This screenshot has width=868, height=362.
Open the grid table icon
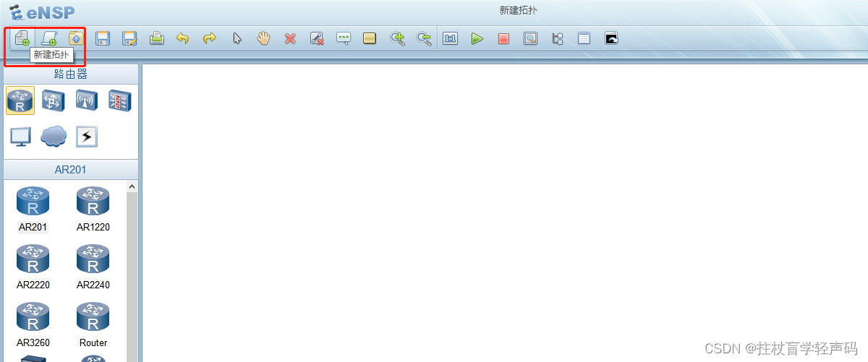tap(584, 38)
